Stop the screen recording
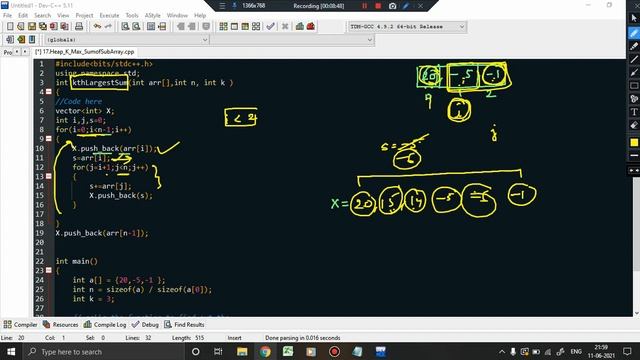The image size is (640, 360). 378,6
